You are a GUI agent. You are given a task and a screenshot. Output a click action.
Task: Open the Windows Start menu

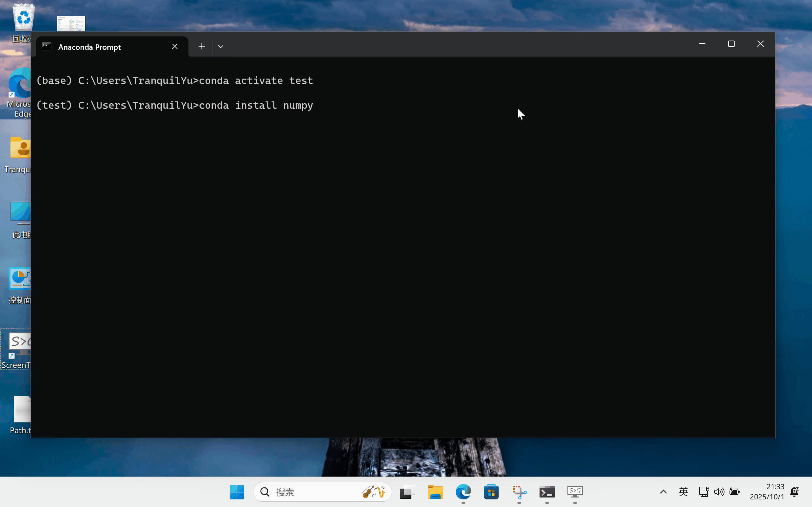click(x=237, y=492)
